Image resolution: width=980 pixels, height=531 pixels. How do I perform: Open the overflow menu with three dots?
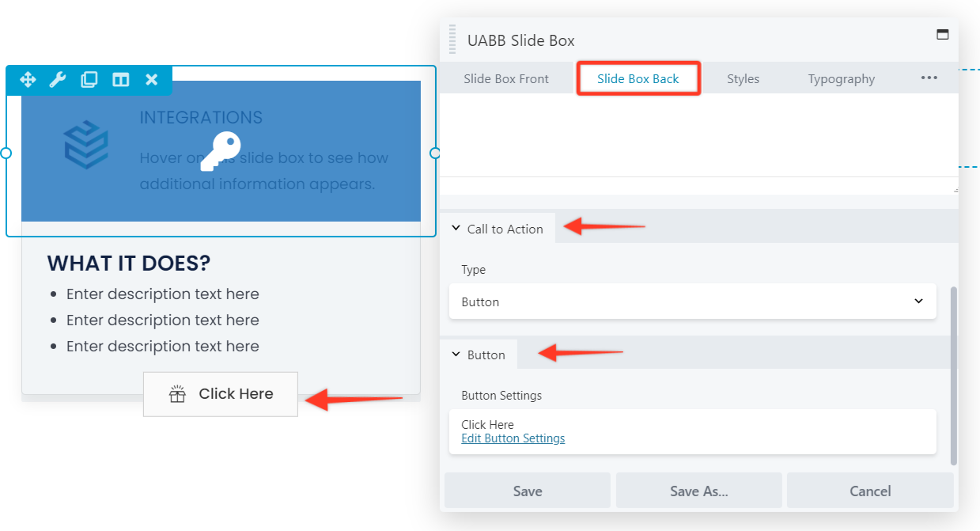929,78
